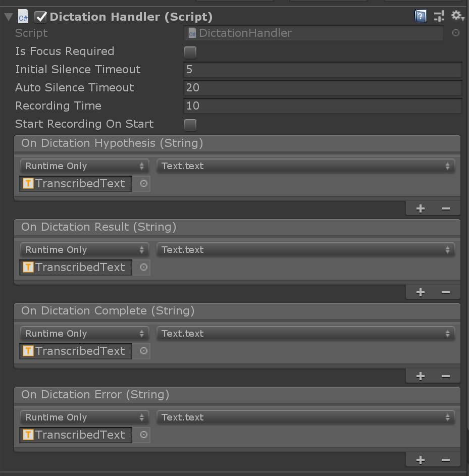Open object picker for Script field

(456, 33)
